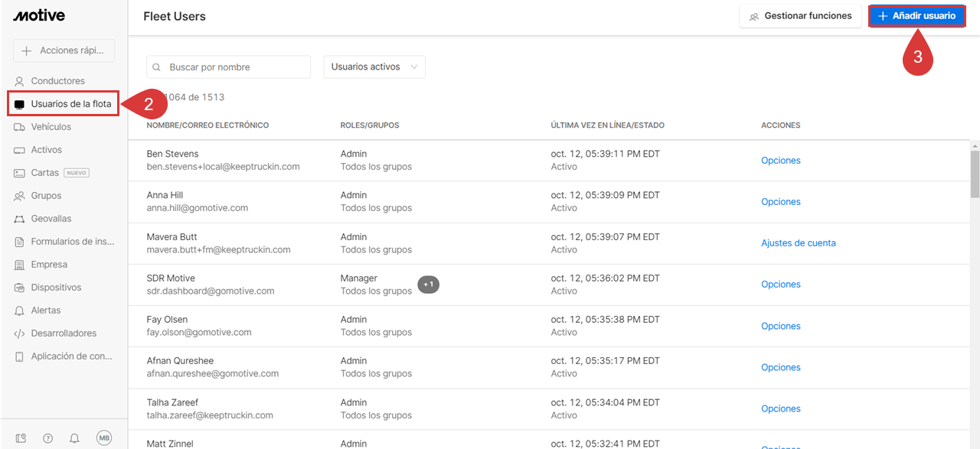980x449 pixels.
Task: Open Vehículos in the sidebar
Action: tap(51, 127)
